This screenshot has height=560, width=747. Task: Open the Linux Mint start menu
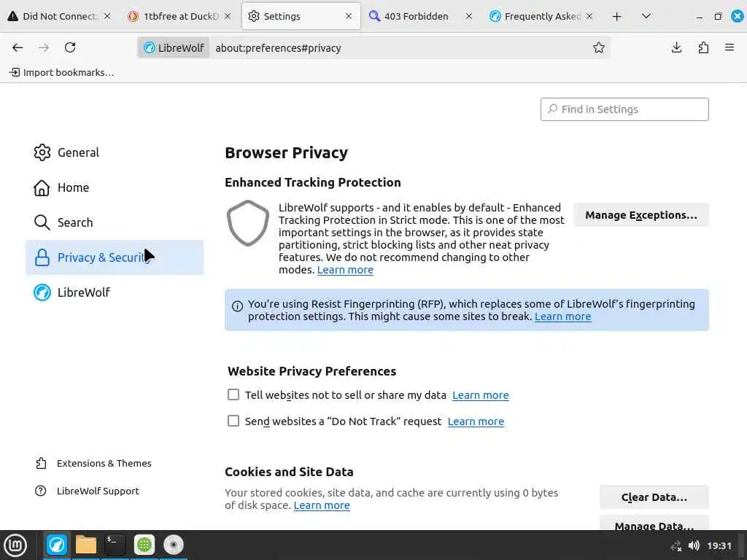coord(15,545)
